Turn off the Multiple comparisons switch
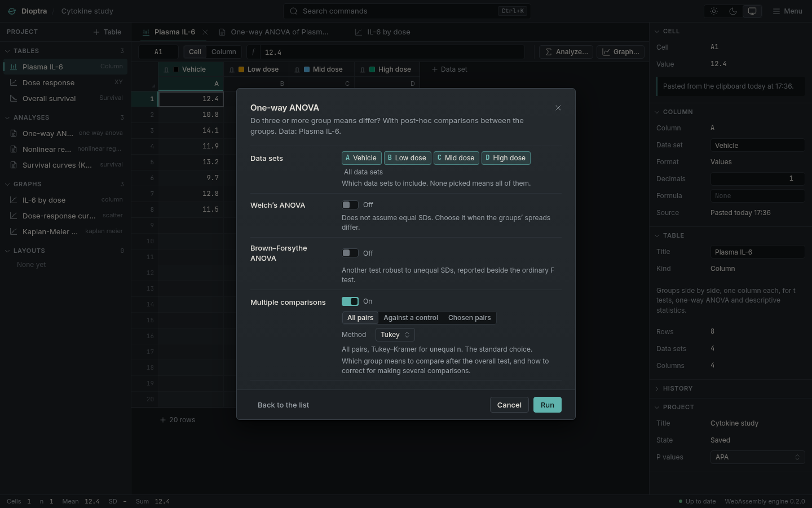The image size is (812, 508). tap(350, 301)
